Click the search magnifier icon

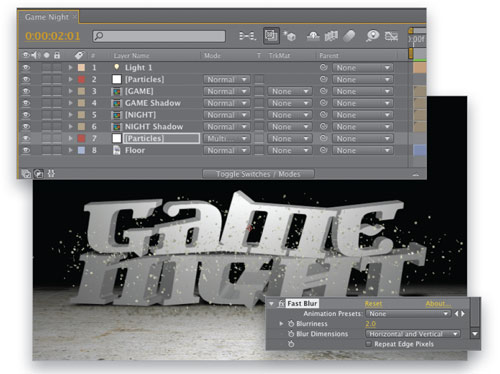tap(99, 36)
